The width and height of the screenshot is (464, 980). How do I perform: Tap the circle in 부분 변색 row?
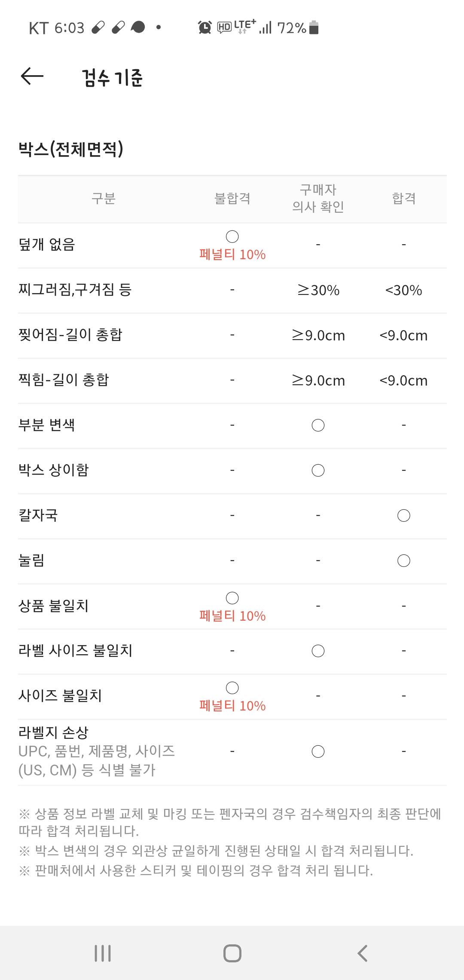pos(318,425)
